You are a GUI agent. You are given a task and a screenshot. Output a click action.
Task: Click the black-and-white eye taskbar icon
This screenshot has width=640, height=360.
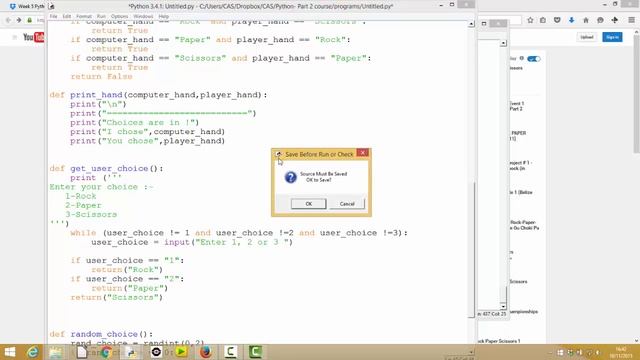[156, 352]
